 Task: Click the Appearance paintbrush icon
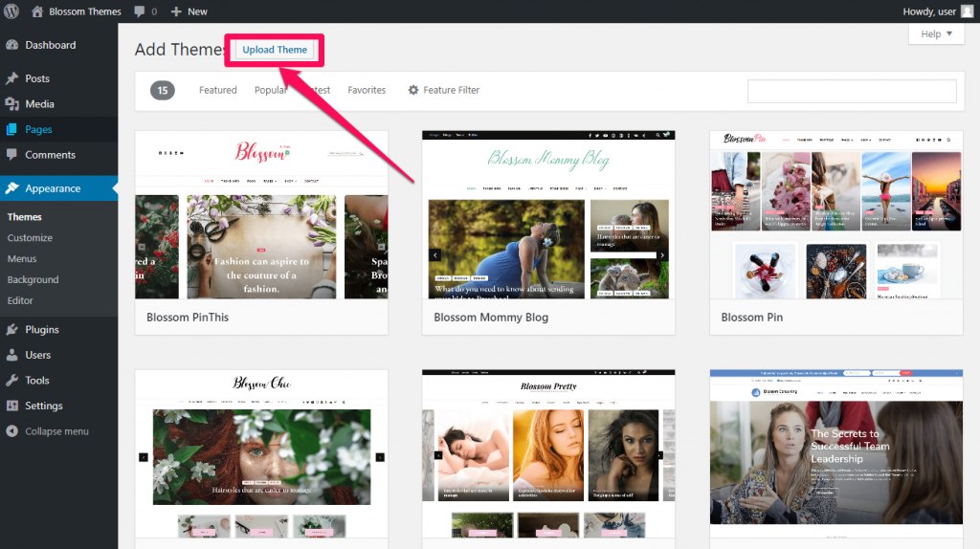click(11, 188)
